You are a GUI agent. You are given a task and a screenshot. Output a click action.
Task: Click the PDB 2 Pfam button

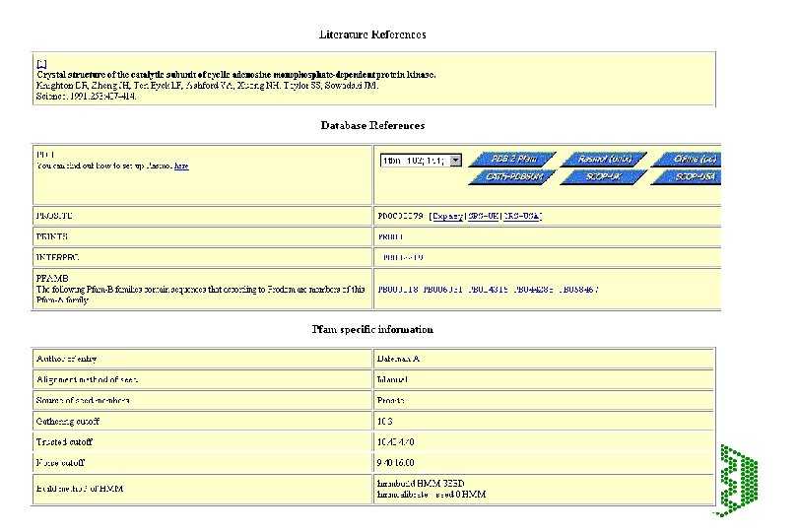[512, 160]
